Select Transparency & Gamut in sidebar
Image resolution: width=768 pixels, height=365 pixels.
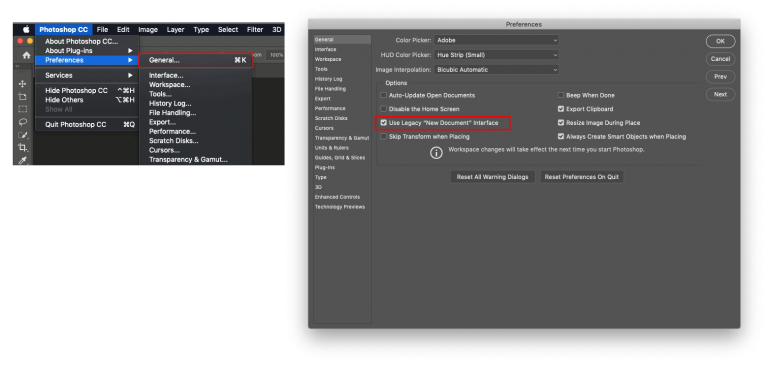pyautogui.click(x=342, y=138)
